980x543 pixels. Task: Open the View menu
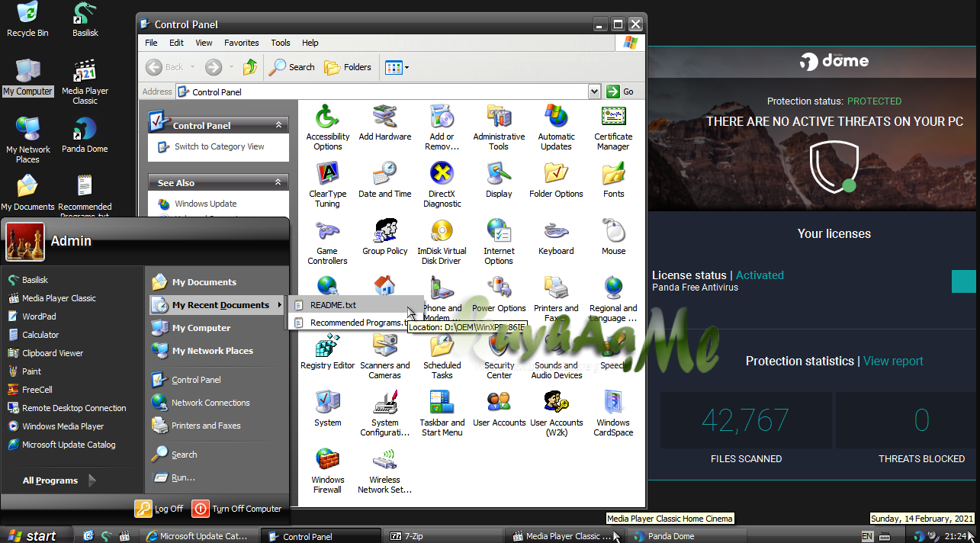pos(204,43)
